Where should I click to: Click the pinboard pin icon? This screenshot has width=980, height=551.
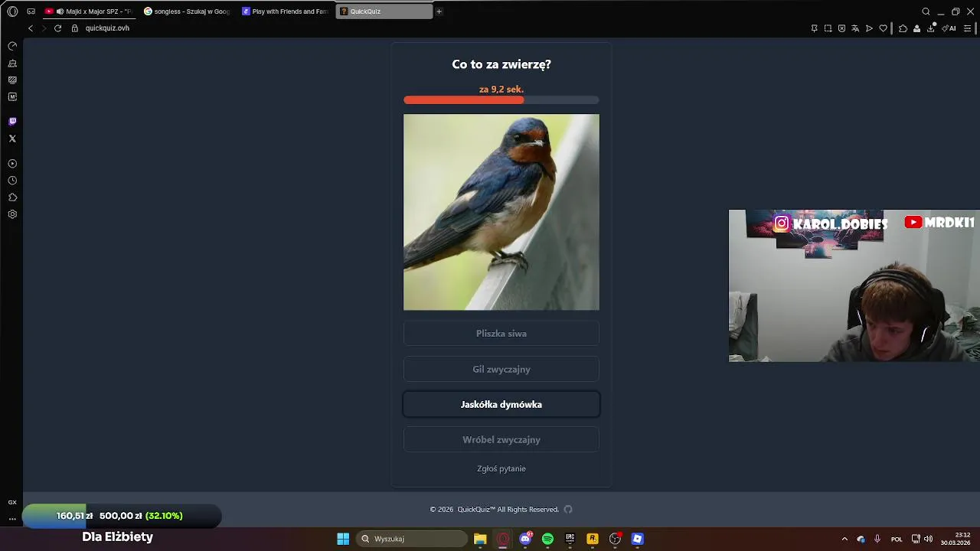814,28
